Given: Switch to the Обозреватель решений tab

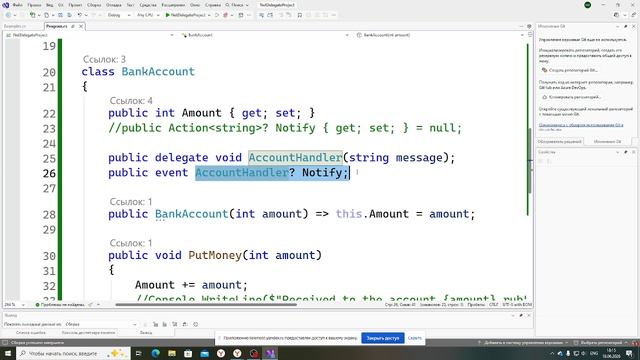Looking at the screenshot, I should point(559,142).
